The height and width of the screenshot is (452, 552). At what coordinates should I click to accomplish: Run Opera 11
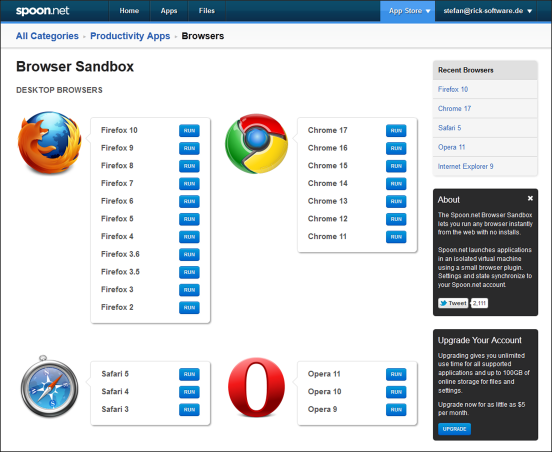pos(396,374)
